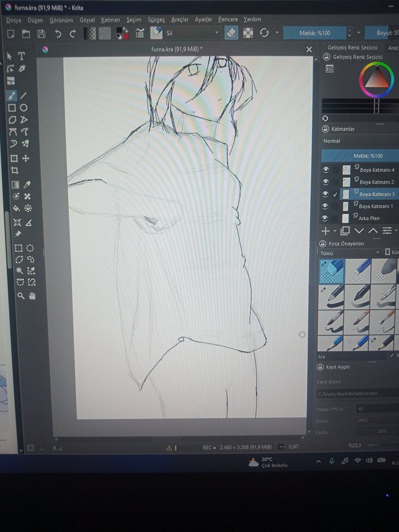Image resolution: width=399 pixels, height=532 pixels.
Task: Move layer up with chevron button
Action: coord(373,231)
